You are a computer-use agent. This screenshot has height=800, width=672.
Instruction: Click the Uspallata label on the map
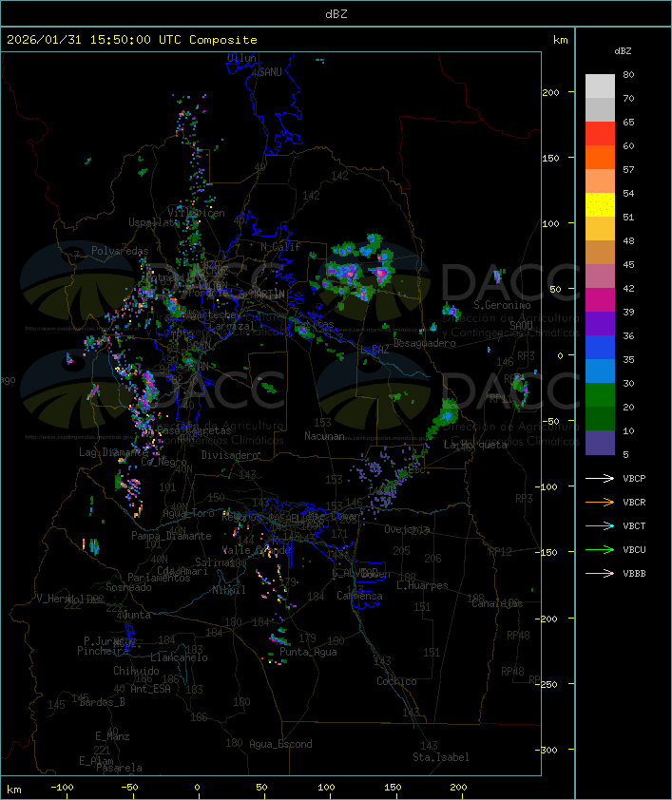[154, 222]
